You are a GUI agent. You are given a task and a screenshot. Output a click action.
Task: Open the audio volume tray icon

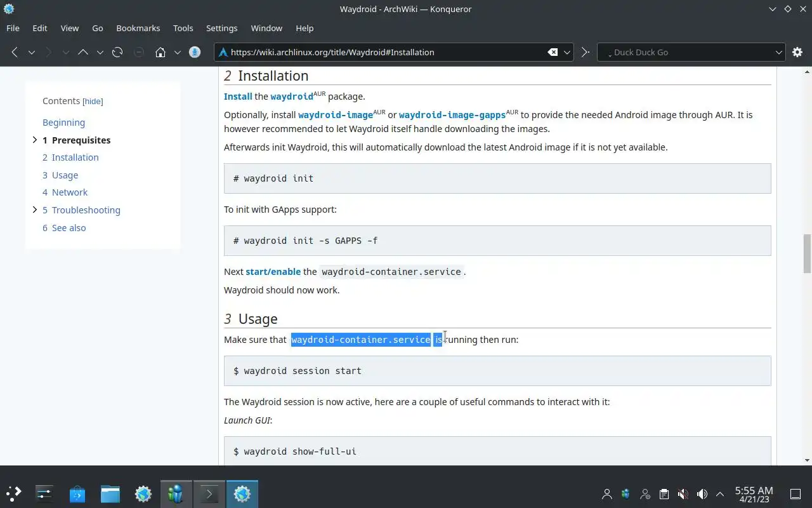(702, 494)
